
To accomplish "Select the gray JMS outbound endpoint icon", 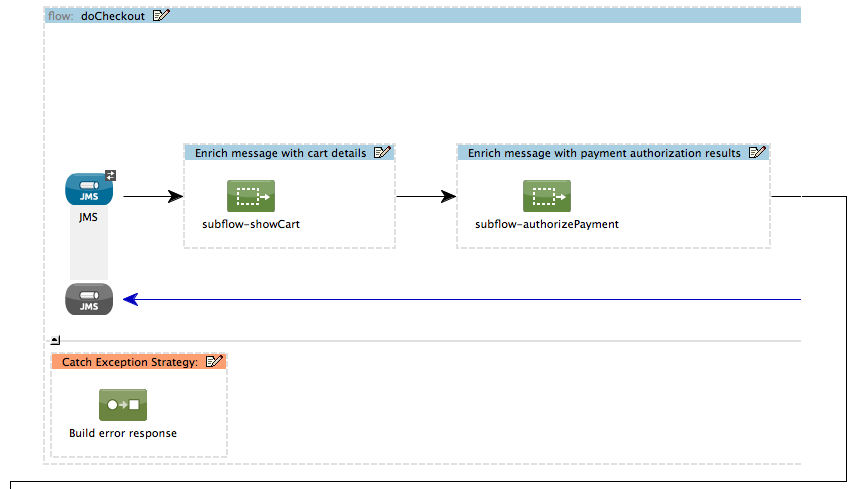I will tap(89, 299).
